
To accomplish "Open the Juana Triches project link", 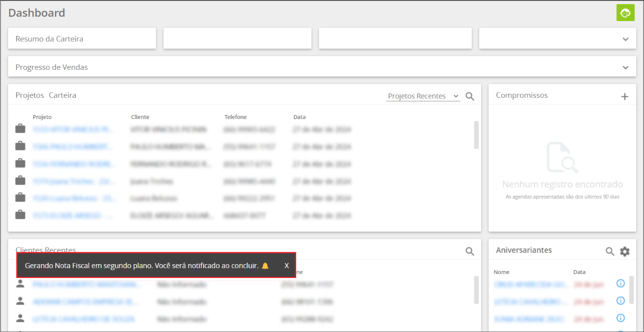I will coord(73,181).
